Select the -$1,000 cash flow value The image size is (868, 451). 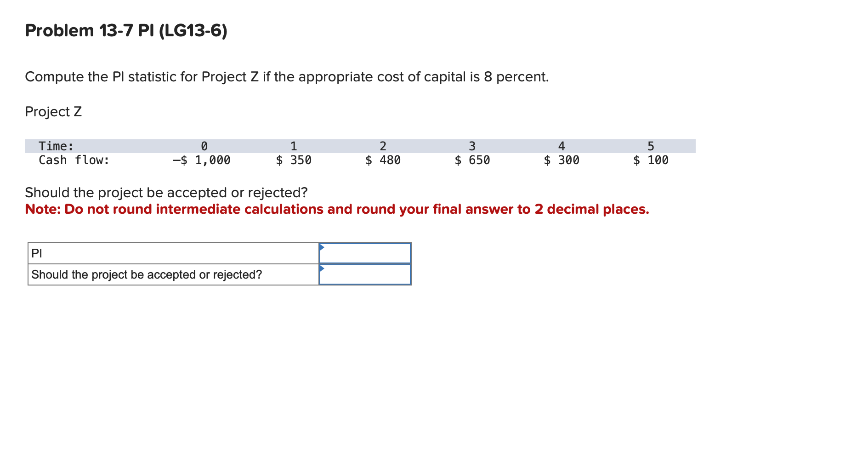click(x=202, y=160)
